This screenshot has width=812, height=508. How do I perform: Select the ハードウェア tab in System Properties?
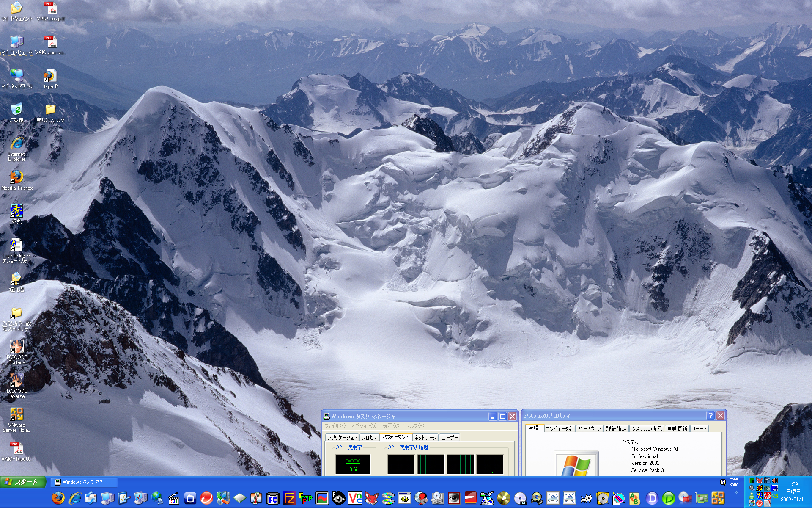pyautogui.click(x=589, y=429)
